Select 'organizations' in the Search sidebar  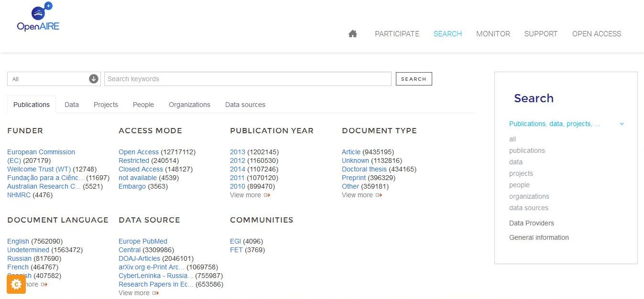[x=529, y=196]
